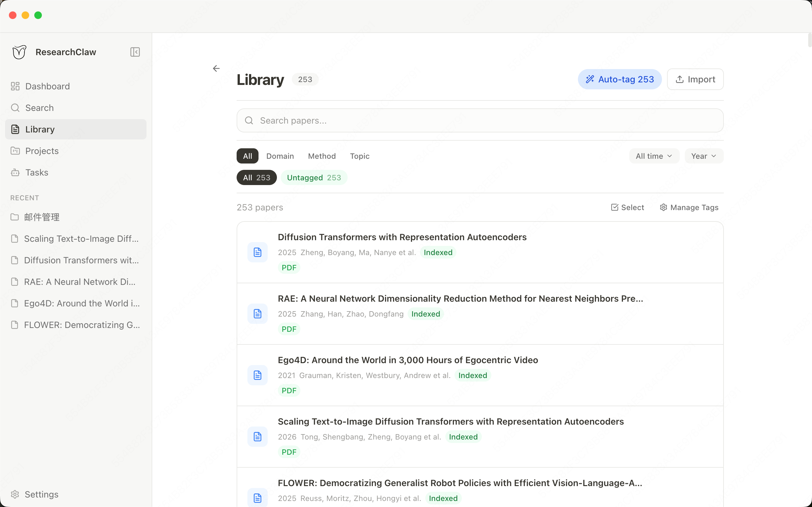Image resolution: width=812 pixels, height=507 pixels.
Task: Open Tasks in the sidebar
Action: click(36, 172)
